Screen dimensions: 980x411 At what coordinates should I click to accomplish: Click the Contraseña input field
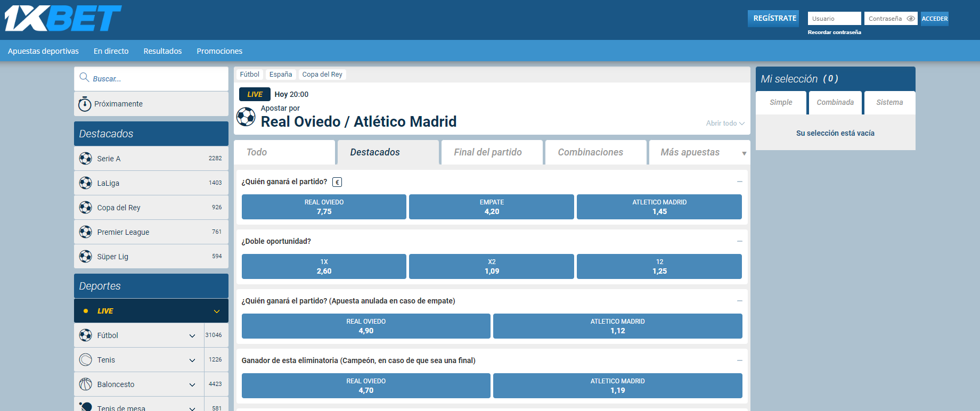pos(891,19)
